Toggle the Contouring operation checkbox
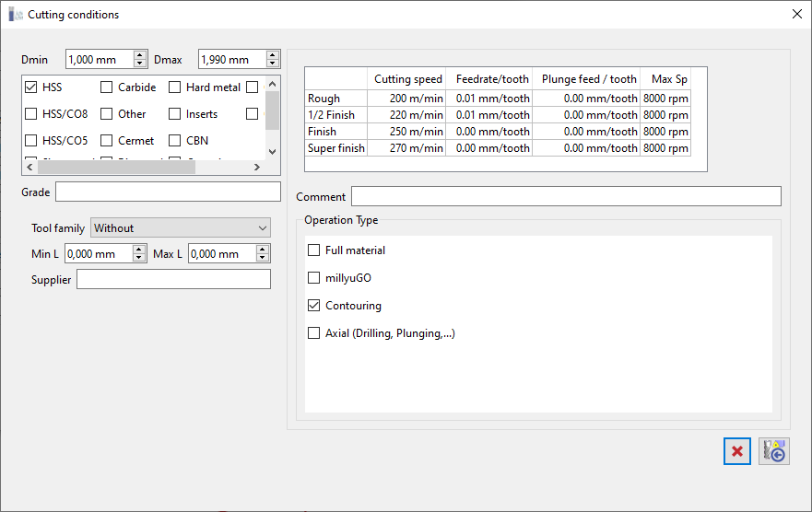Viewport: 812px width, 512px height. coord(314,306)
